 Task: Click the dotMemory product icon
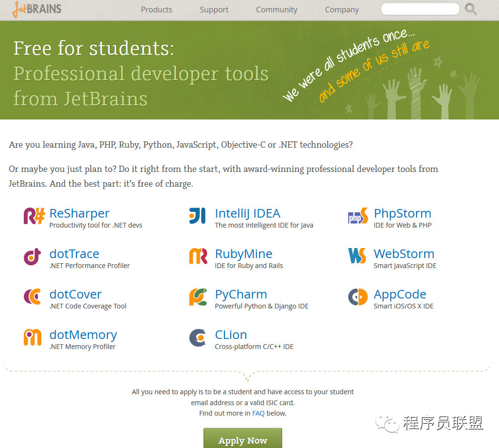point(32,337)
